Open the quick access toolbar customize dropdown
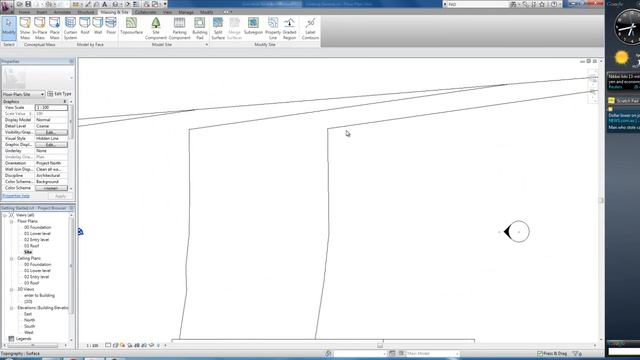Screen dimensions: 640x360 click(165, 4)
